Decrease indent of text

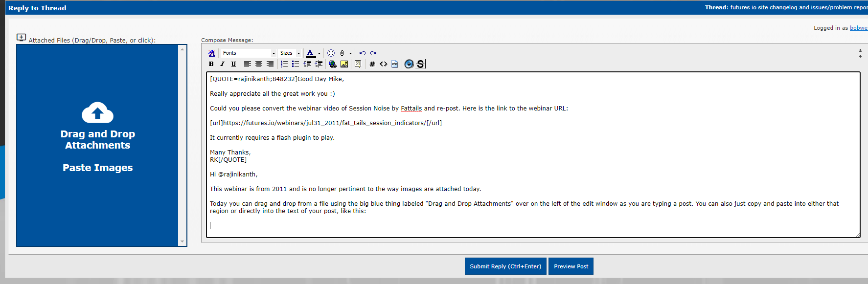click(307, 64)
